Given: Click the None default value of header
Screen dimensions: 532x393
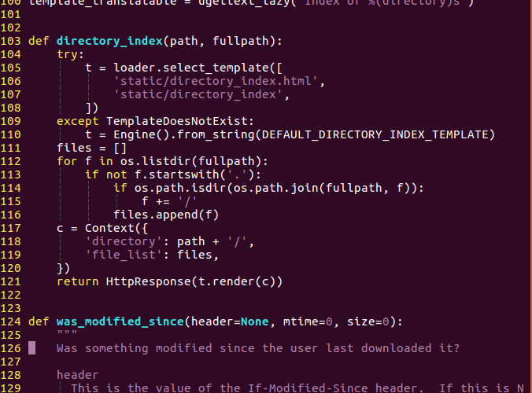Looking at the screenshot, I should pyautogui.click(x=254, y=321).
